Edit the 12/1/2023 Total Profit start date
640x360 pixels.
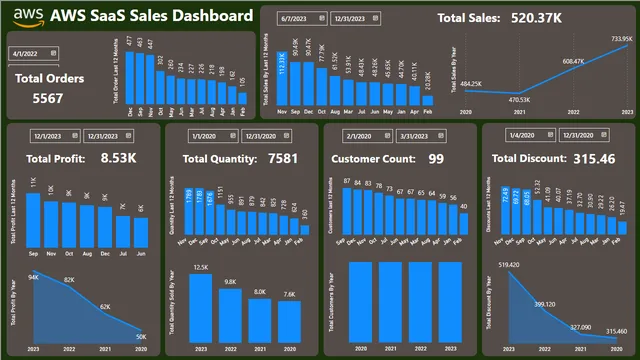click(48, 136)
